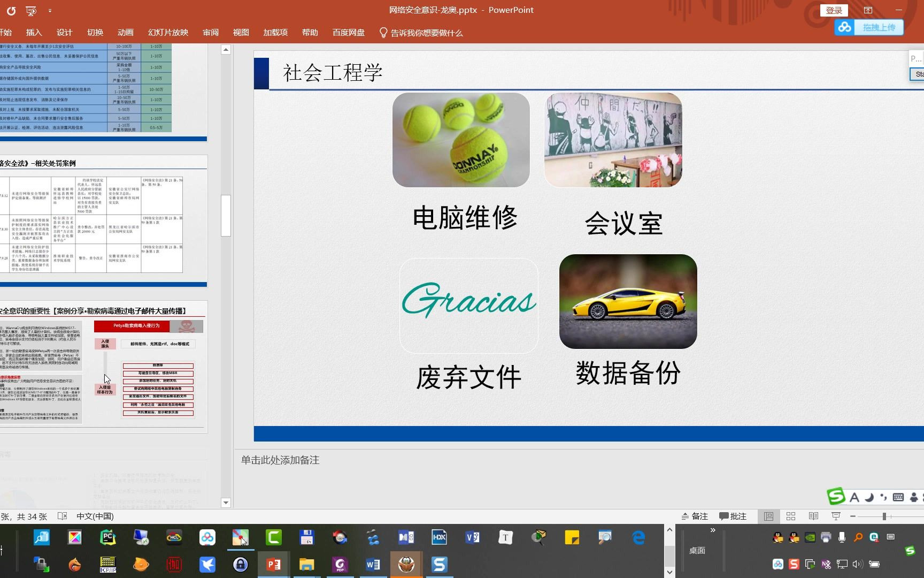Click the zoom out minus button
The height and width of the screenshot is (578, 924).
click(853, 516)
